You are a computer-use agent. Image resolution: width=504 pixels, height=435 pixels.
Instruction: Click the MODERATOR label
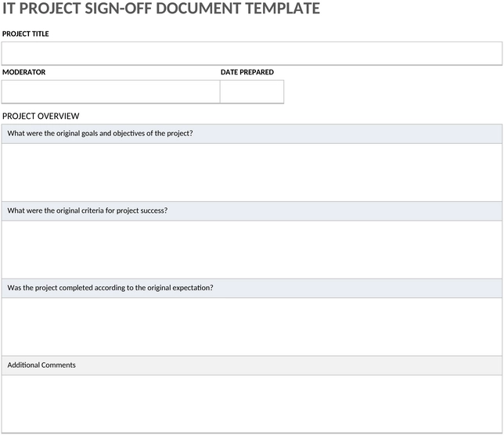(23, 72)
